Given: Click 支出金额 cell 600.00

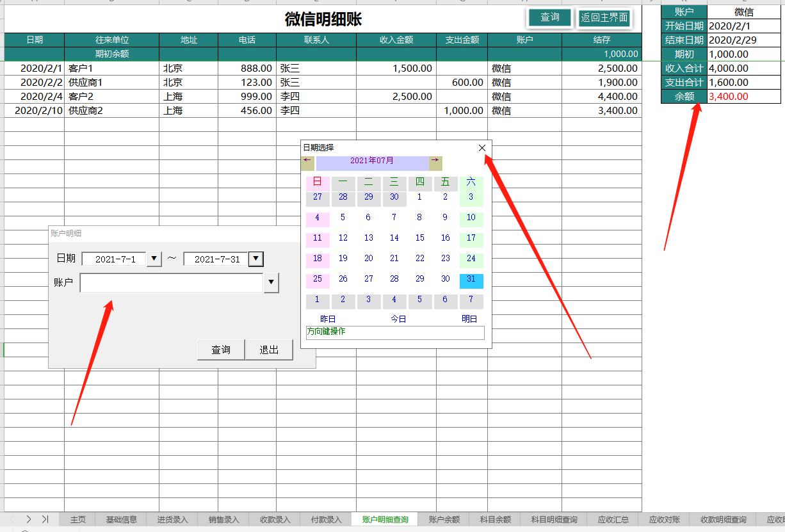Looking at the screenshot, I should (462, 82).
